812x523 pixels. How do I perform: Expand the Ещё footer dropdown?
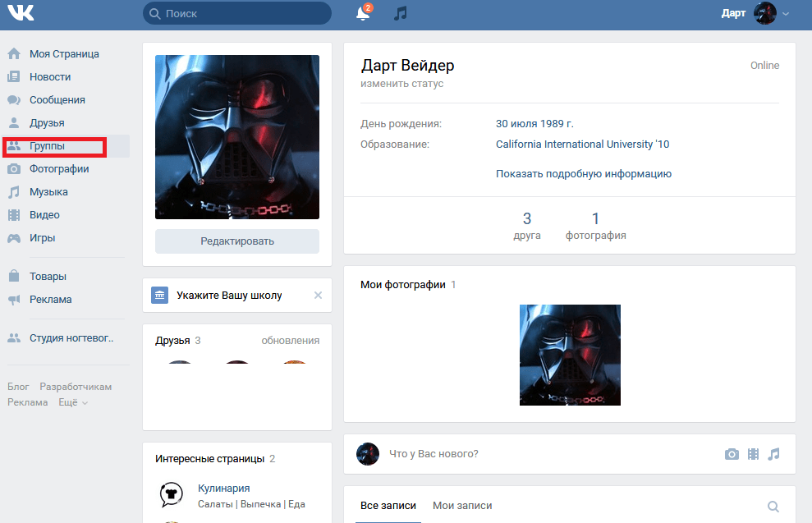(73, 402)
